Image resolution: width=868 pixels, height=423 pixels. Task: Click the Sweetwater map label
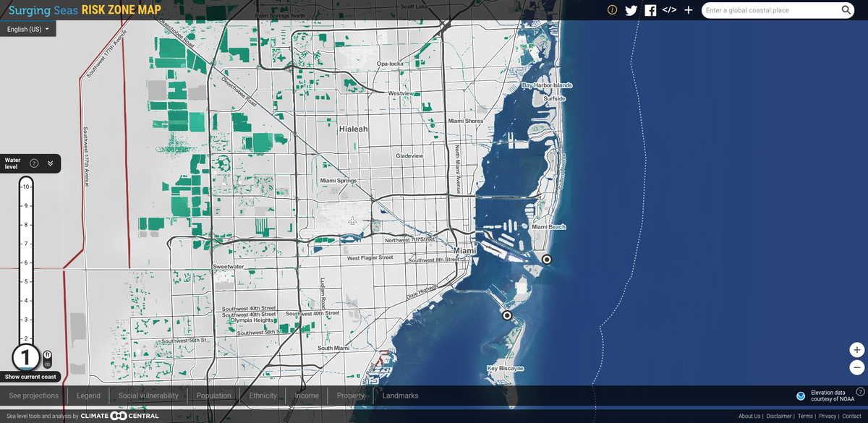[x=229, y=267]
